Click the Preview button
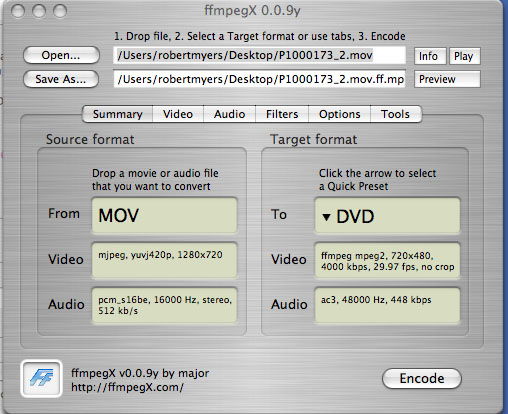This screenshot has height=414, width=508. point(447,79)
